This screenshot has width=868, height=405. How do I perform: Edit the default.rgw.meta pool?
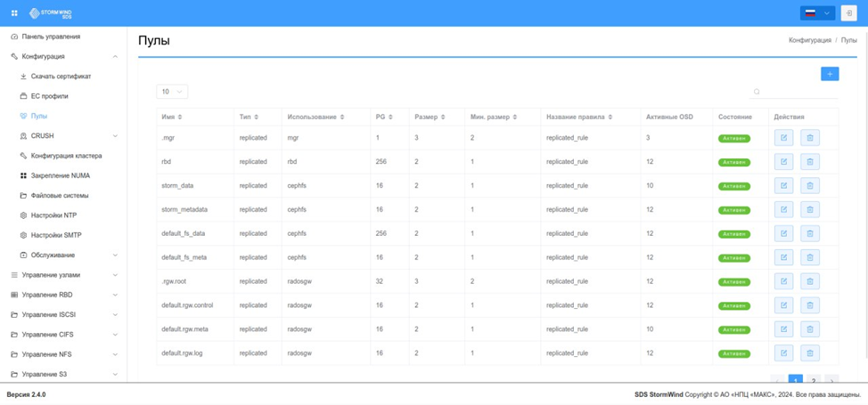click(x=783, y=329)
